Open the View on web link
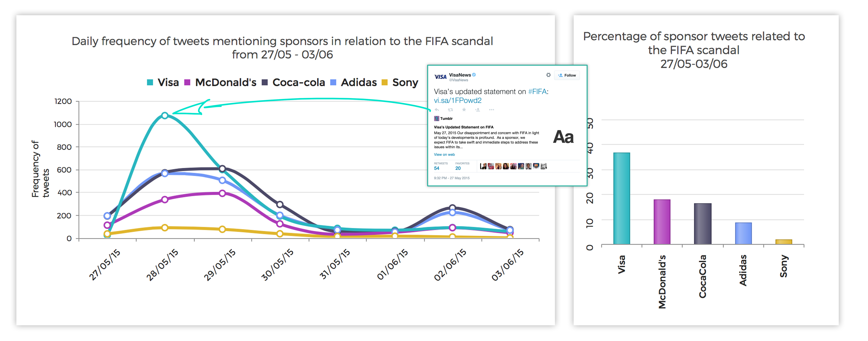This screenshot has height=341, width=868. (444, 154)
